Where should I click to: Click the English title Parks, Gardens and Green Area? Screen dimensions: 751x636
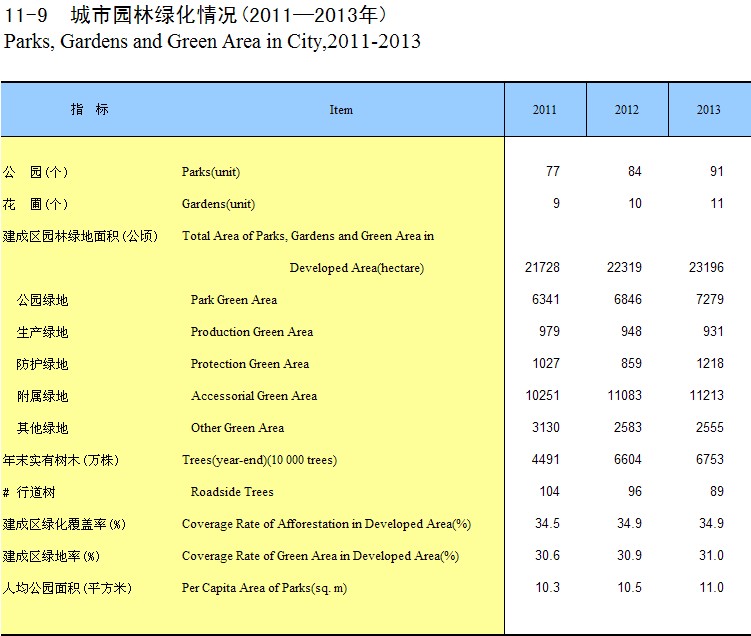point(212,42)
